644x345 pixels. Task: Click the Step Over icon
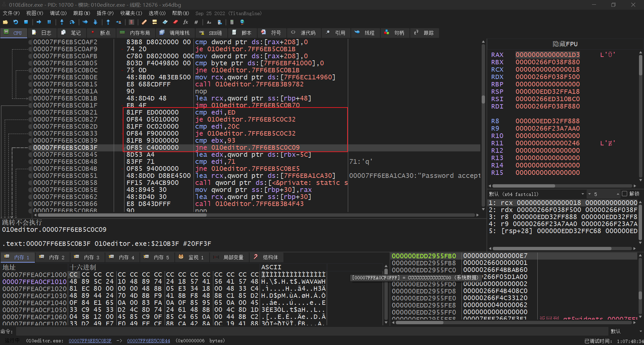coord(72,22)
